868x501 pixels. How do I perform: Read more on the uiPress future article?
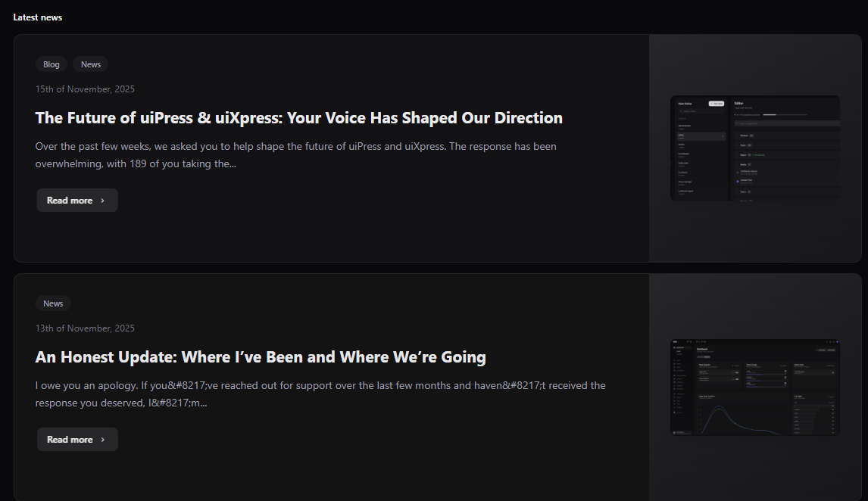point(77,201)
